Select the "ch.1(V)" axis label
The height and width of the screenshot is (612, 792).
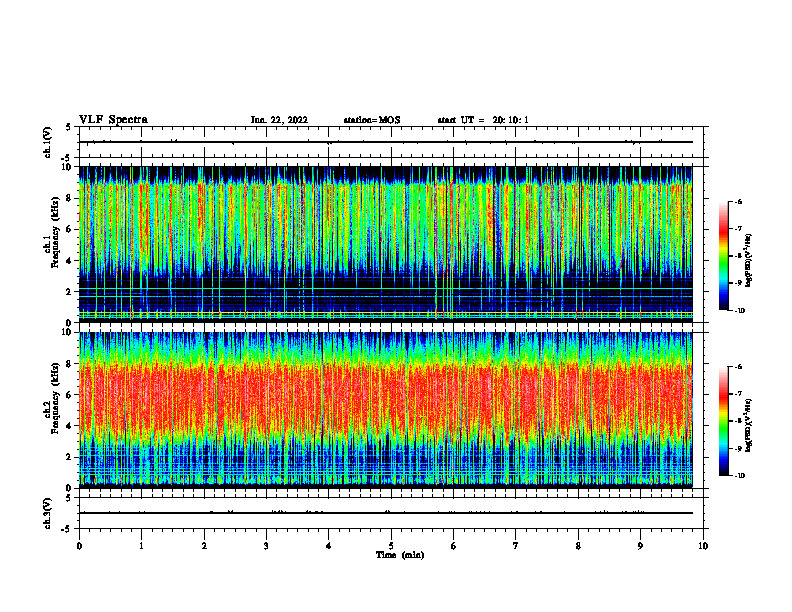(x=47, y=142)
